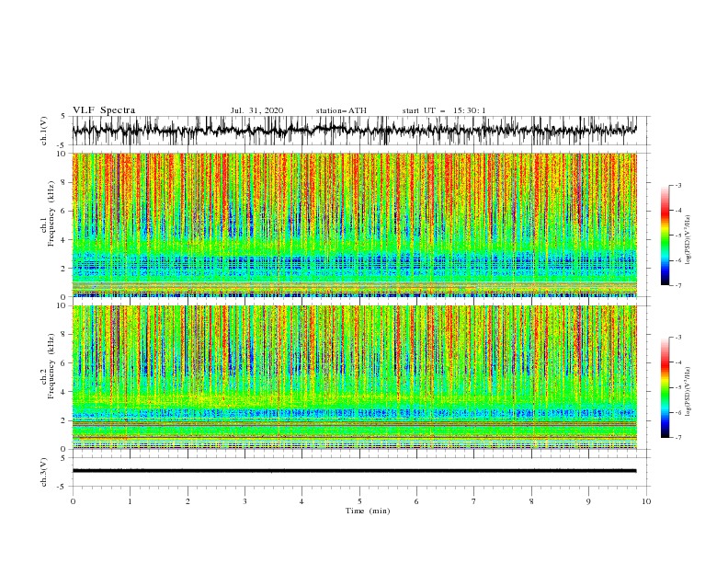
Task: Click inside the ch.1 spectrogram panel
Action: (x=354, y=224)
